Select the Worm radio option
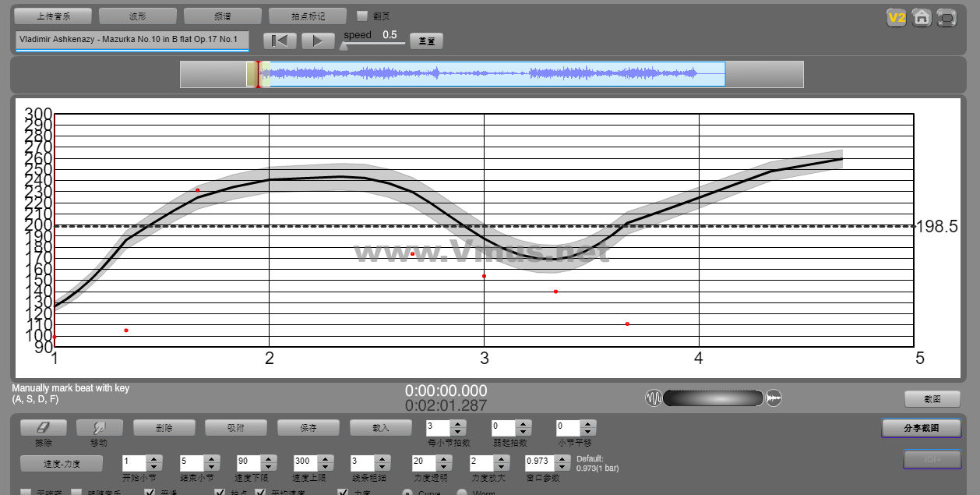Viewport: 980px width, 495px height. point(461,493)
